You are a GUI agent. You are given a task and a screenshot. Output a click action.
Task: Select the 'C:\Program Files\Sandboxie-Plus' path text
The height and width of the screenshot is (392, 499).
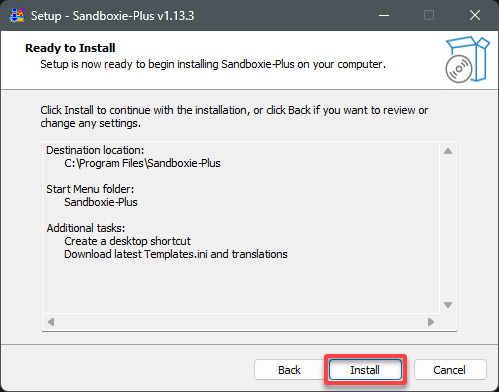142,163
